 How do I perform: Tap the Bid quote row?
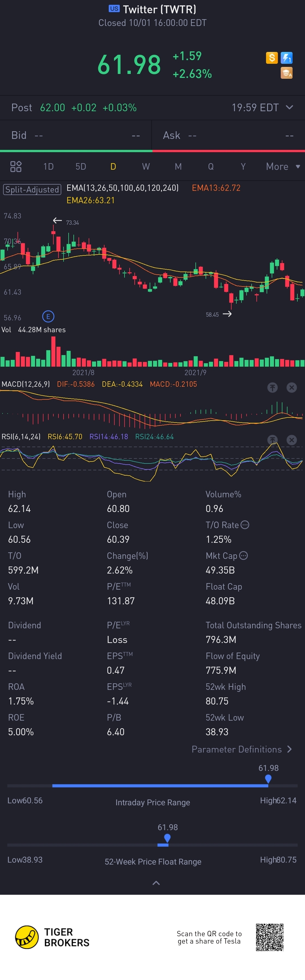click(x=76, y=135)
